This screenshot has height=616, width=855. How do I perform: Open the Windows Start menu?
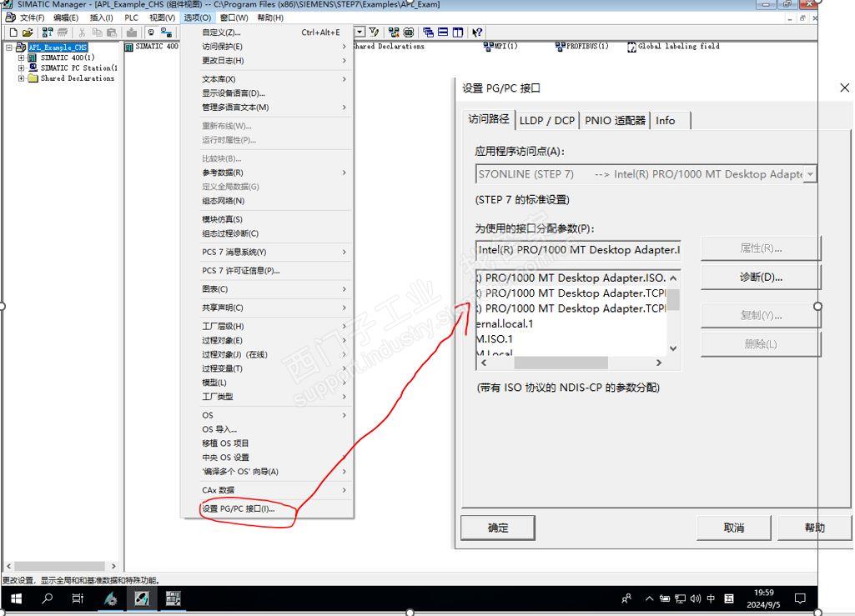click(17, 598)
